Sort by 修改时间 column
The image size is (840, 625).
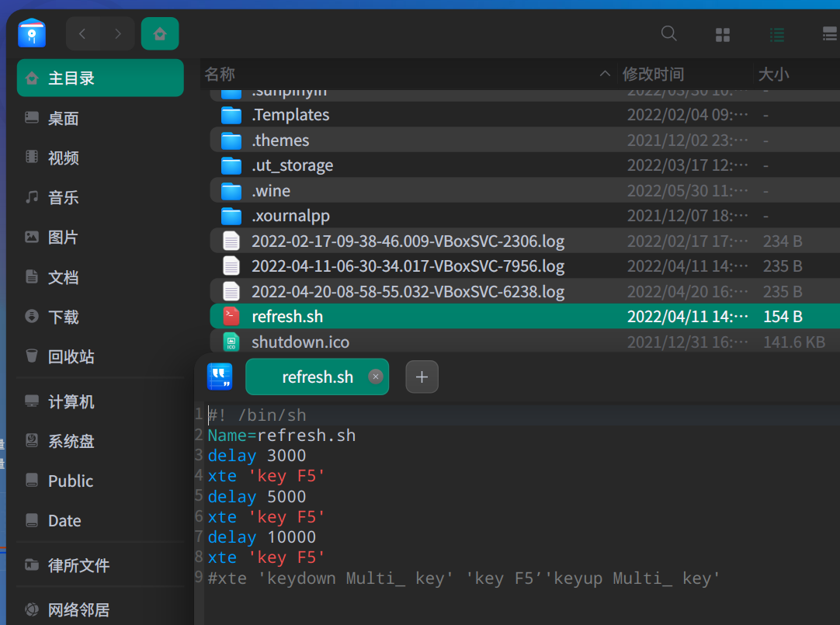click(653, 74)
